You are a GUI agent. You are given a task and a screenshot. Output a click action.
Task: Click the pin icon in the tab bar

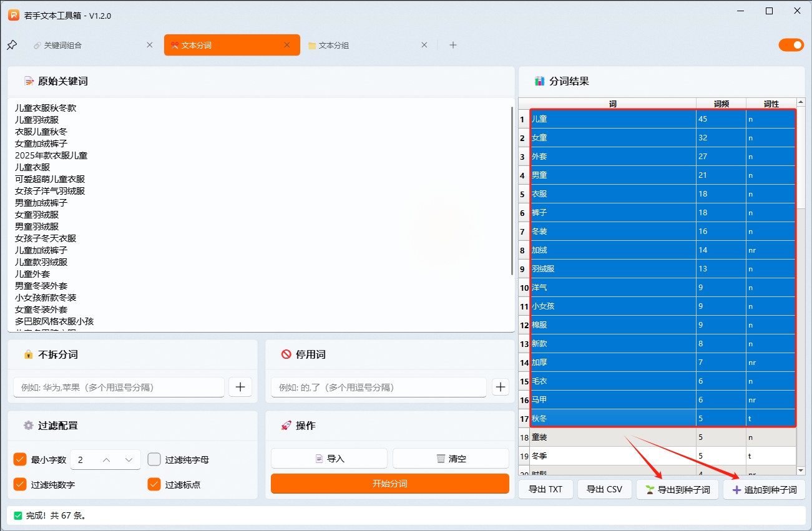click(x=11, y=44)
